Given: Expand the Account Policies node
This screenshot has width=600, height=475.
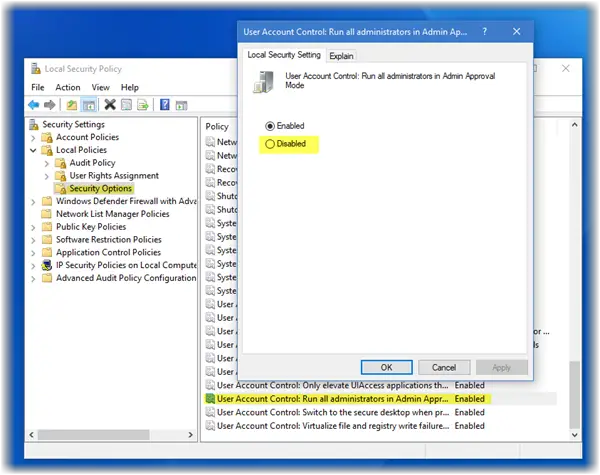Looking at the screenshot, I should tap(33, 138).
